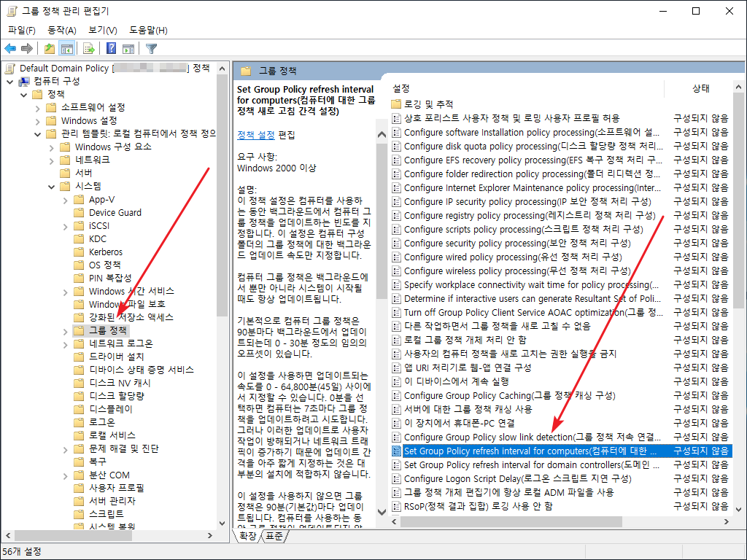Click the policy icon for RSoP 로깅 사용 안 함
This screenshot has width=747, height=560.
pyautogui.click(x=396, y=506)
